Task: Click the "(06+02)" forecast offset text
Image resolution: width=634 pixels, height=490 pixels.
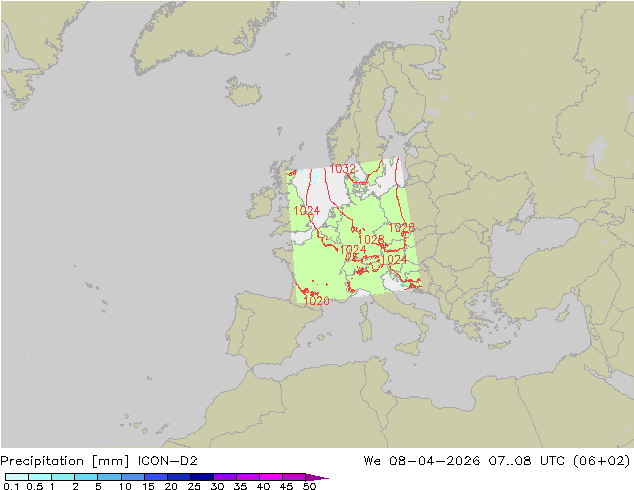Action: (602, 461)
